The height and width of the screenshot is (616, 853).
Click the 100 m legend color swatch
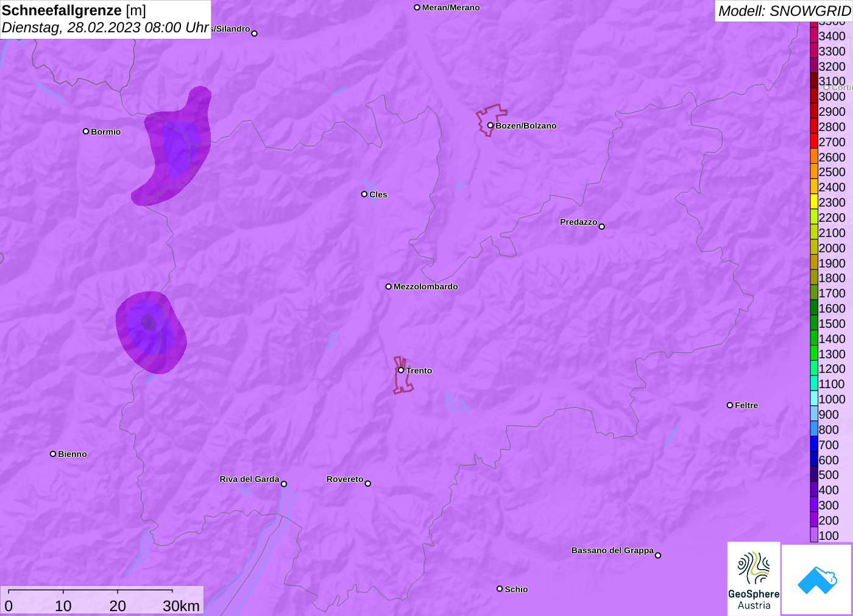[x=814, y=536]
